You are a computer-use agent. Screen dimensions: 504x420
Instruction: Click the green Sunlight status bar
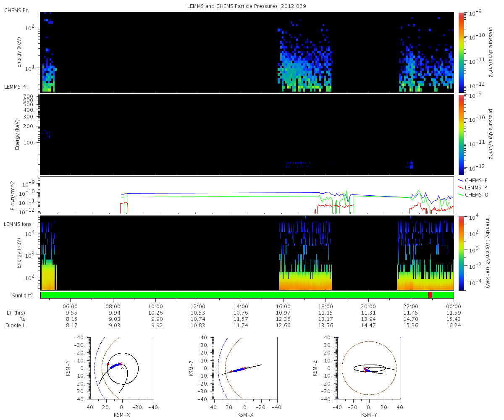coord(247,295)
